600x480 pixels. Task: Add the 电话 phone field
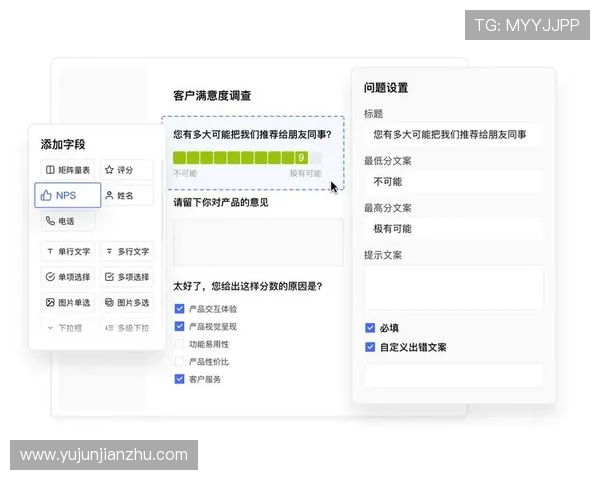tap(67, 221)
